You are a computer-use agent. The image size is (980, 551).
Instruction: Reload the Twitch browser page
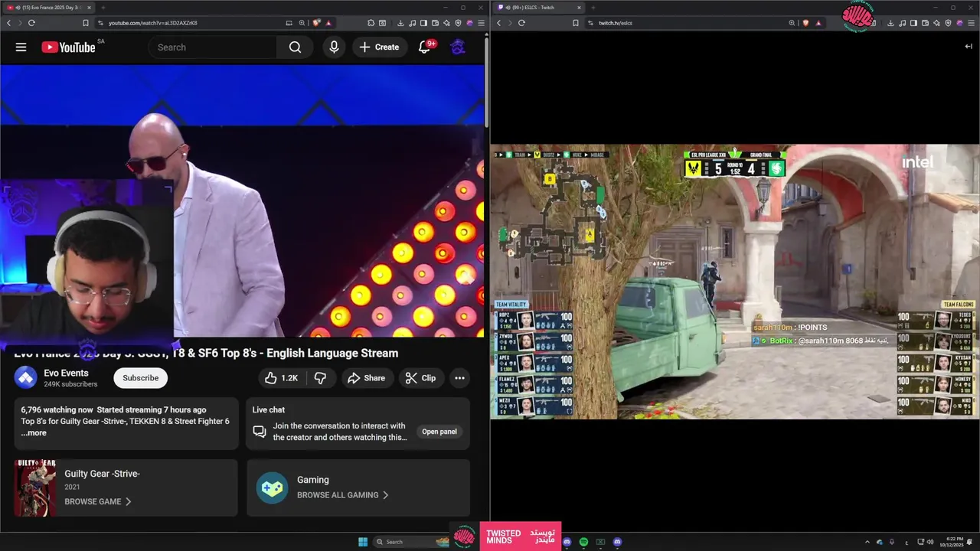(x=521, y=23)
